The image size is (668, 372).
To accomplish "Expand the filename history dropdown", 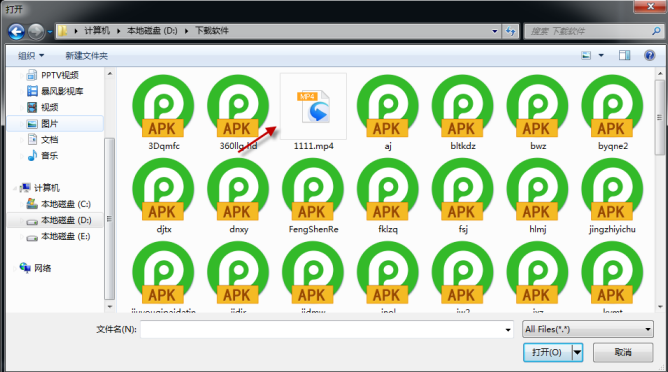I will (x=508, y=329).
